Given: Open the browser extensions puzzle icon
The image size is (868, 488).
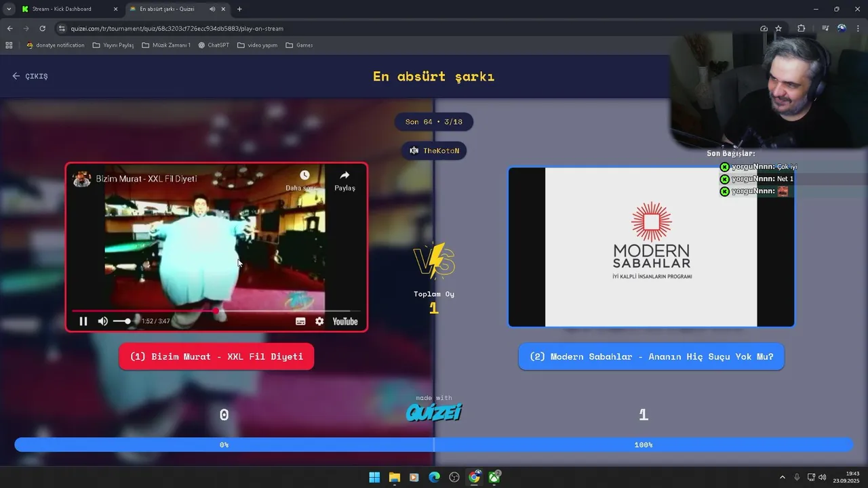Looking at the screenshot, I should coord(801,28).
